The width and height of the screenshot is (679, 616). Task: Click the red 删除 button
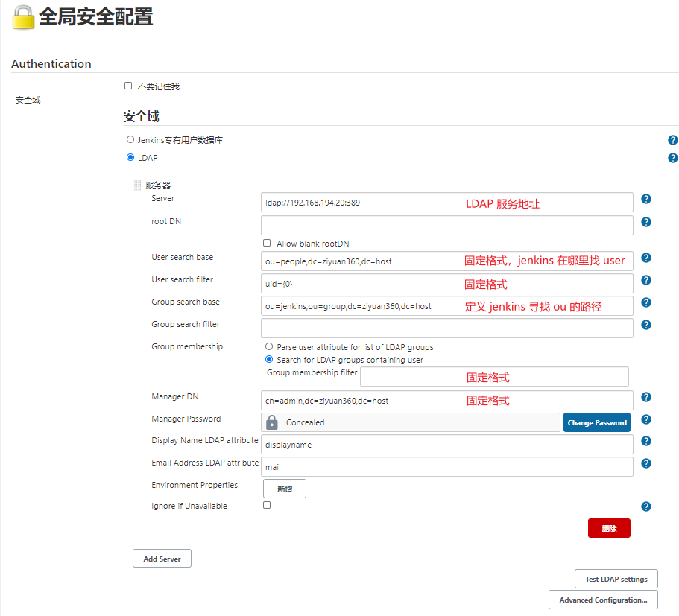[609, 527]
